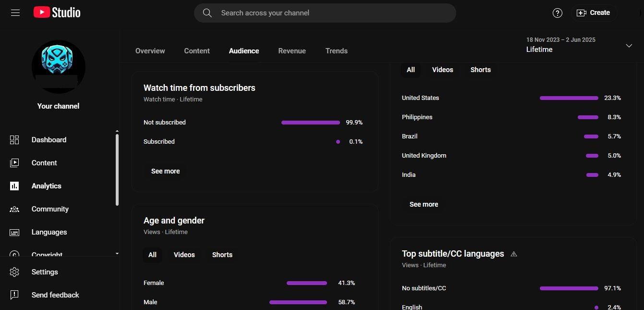Viewport: 644px width, 310px height.
Task: Open the help question mark icon
Action: (x=557, y=13)
